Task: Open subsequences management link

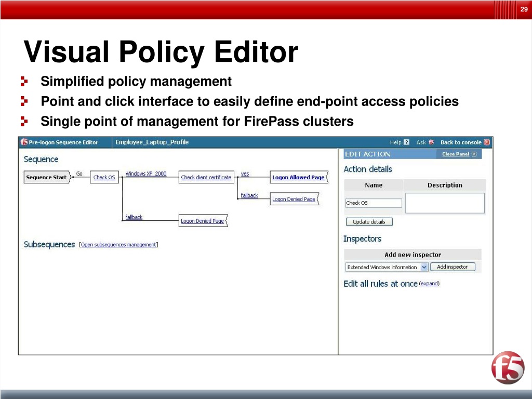Action: tap(119, 245)
